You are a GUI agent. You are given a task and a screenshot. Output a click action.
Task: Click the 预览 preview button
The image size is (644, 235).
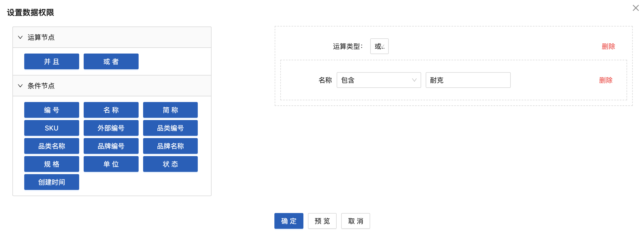[x=322, y=221]
